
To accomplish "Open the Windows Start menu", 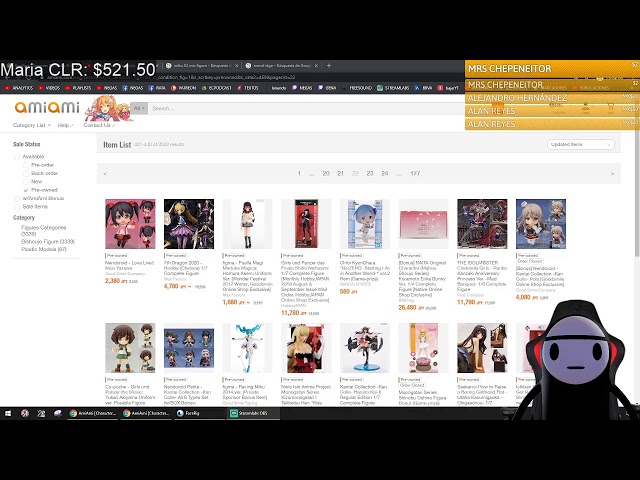I will point(8,413).
